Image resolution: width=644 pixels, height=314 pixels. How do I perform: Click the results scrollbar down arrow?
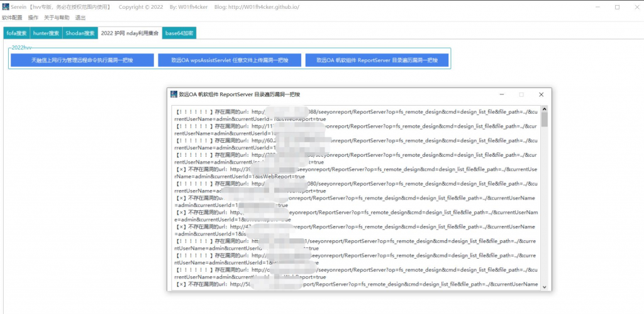click(x=544, y=286)
